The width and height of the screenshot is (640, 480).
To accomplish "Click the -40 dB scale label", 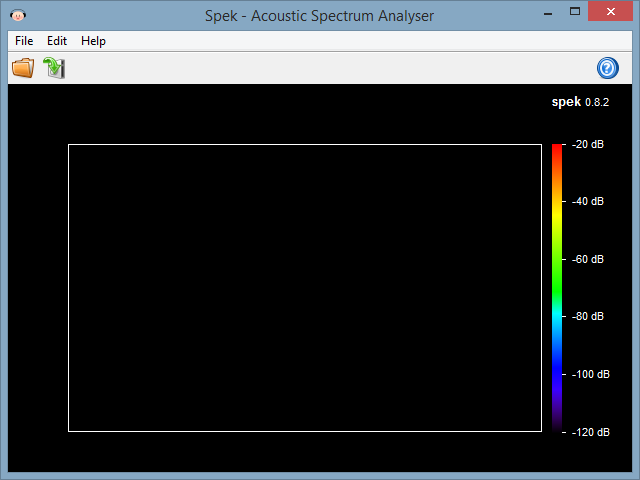I will pyautogui.click(x=588, y=202).
